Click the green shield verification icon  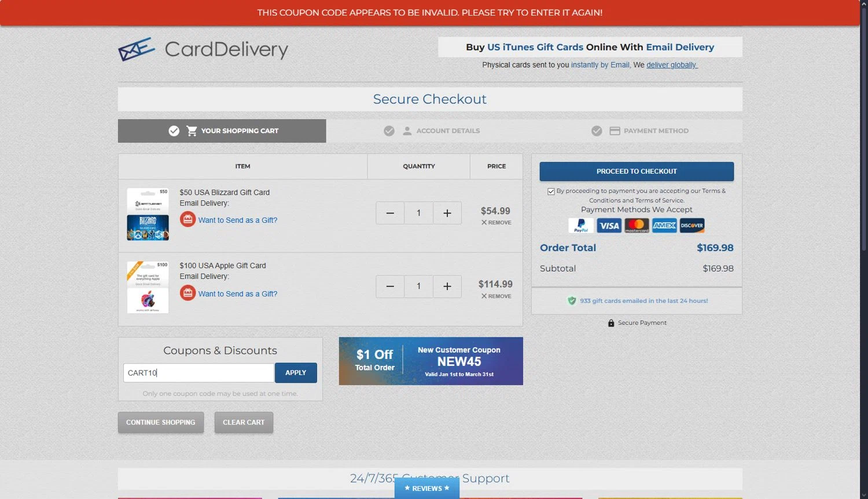click(x=572, y=300)
